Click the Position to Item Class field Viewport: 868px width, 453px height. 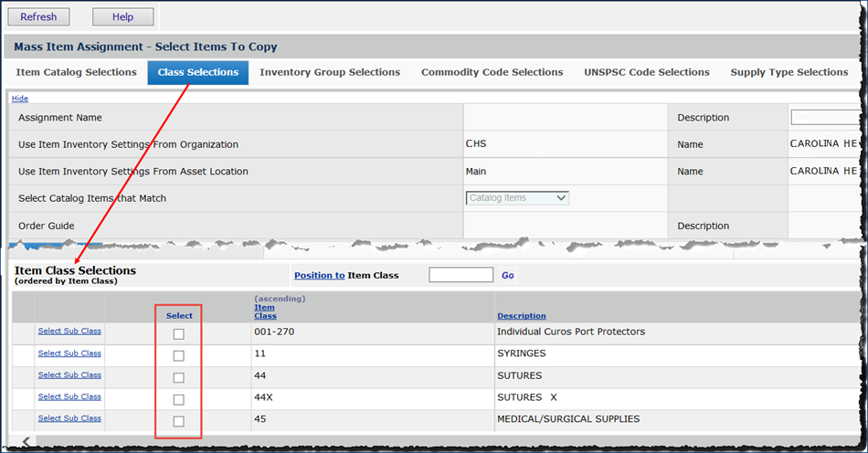point(460,275)
